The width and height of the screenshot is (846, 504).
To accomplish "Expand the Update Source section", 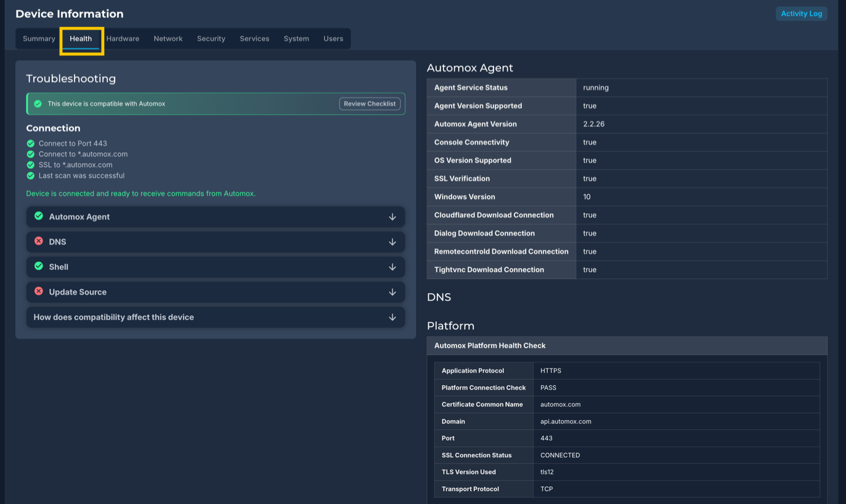I will point(216,292).
